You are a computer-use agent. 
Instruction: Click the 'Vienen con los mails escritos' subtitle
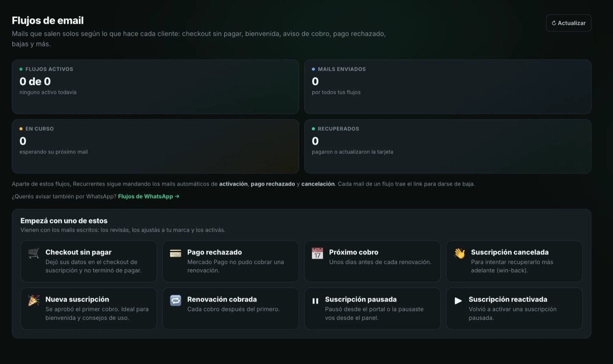coord(123,230)
